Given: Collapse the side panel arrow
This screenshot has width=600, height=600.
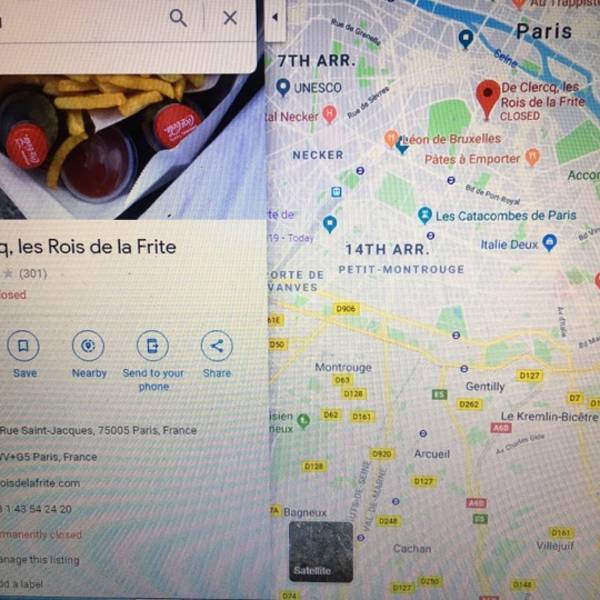Looking at the screenshot, I should (x=275, y=17).
